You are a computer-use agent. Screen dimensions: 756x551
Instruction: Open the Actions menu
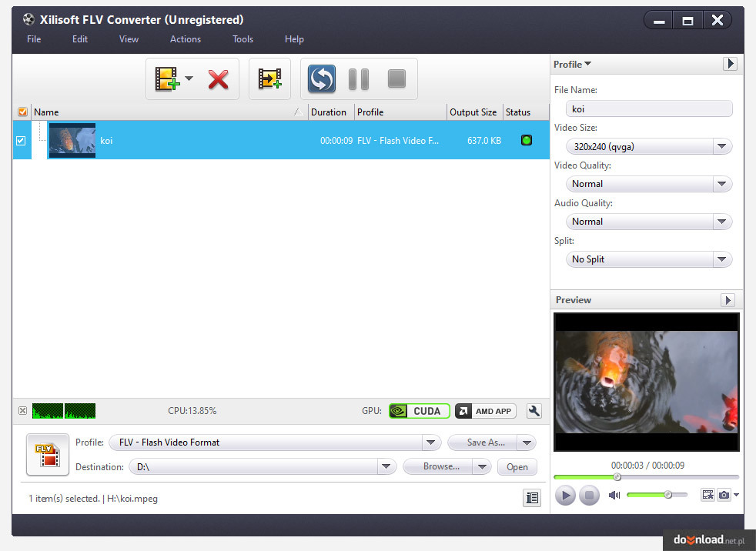pyautogui.click(x=185, y=39)
